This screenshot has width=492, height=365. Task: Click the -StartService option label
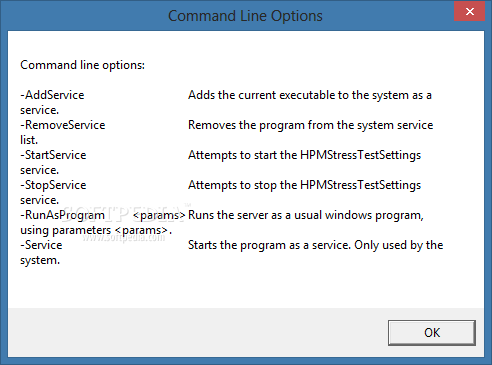[53, 155]
